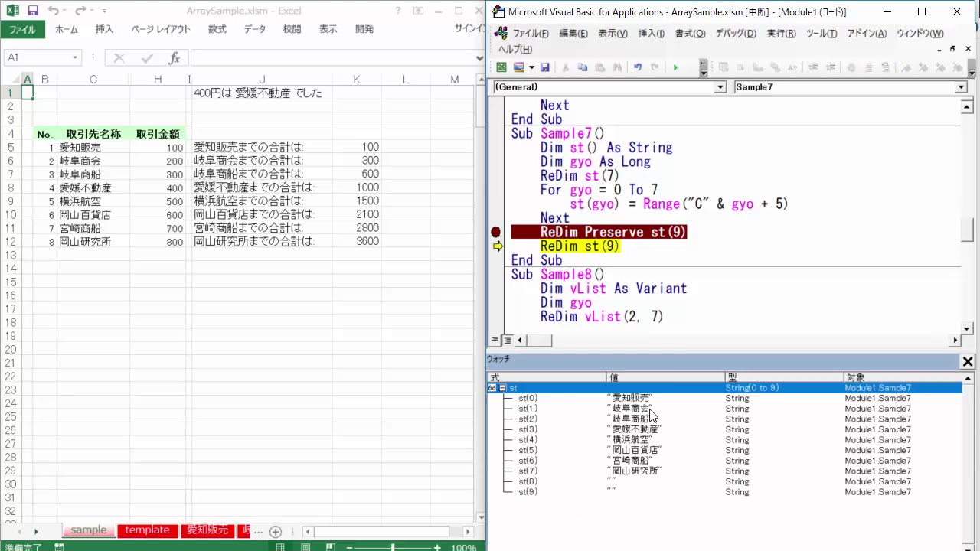Screen dimensions: 980x551
Task: Open the デバッグ(D) menu
Action: tap(735, 34)
